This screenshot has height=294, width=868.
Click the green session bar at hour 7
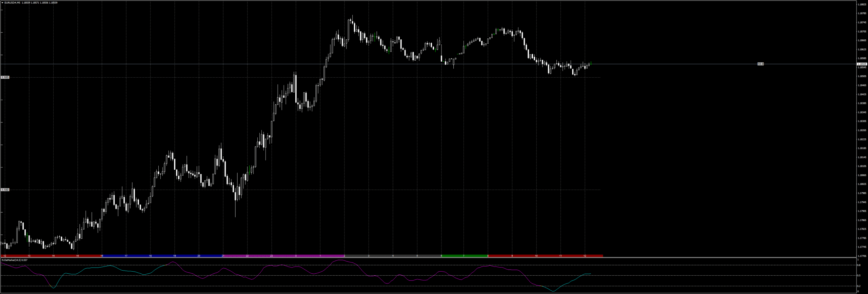pos(463,256)
